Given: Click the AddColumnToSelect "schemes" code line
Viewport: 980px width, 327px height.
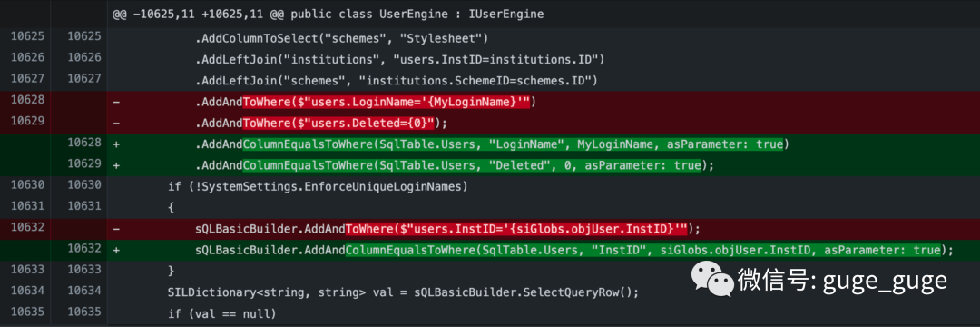Looking at the screenshot, I should click(340, 39).
